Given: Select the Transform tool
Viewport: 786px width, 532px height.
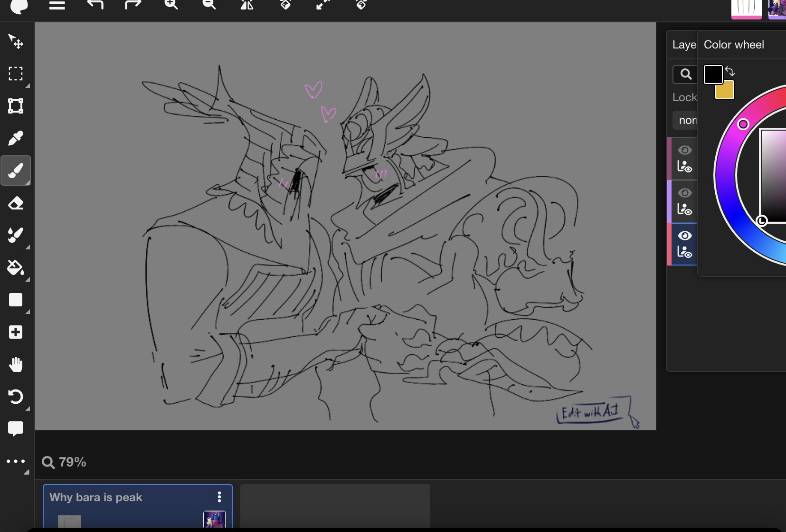Looking at the screenshot, I should (16, 106).
